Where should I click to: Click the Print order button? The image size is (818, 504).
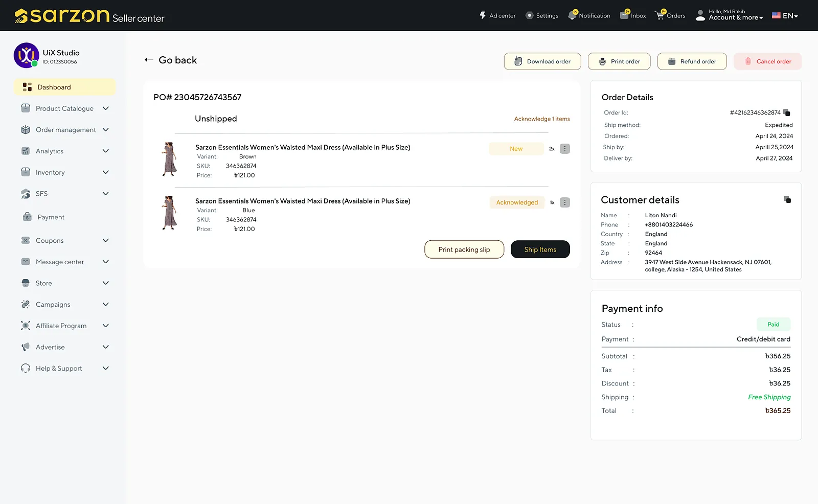pos(619,61)
